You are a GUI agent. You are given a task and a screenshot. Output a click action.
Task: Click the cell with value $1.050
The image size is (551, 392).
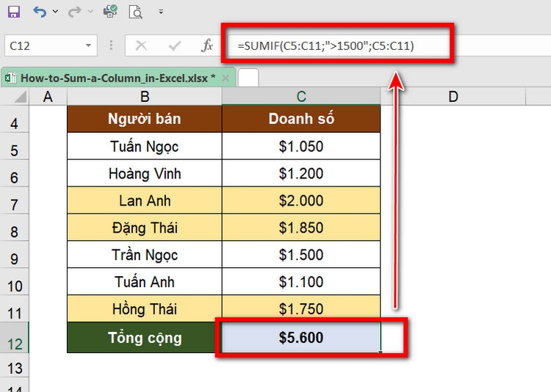click(301, 147)
